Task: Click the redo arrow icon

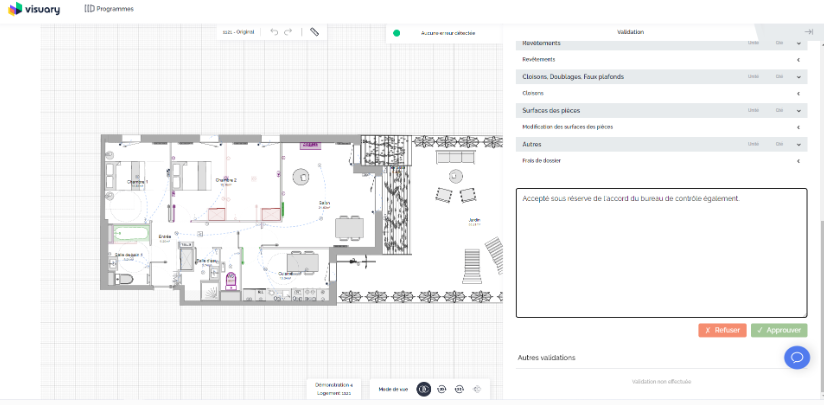Action: pyautogui.click(x=288, y=32)
